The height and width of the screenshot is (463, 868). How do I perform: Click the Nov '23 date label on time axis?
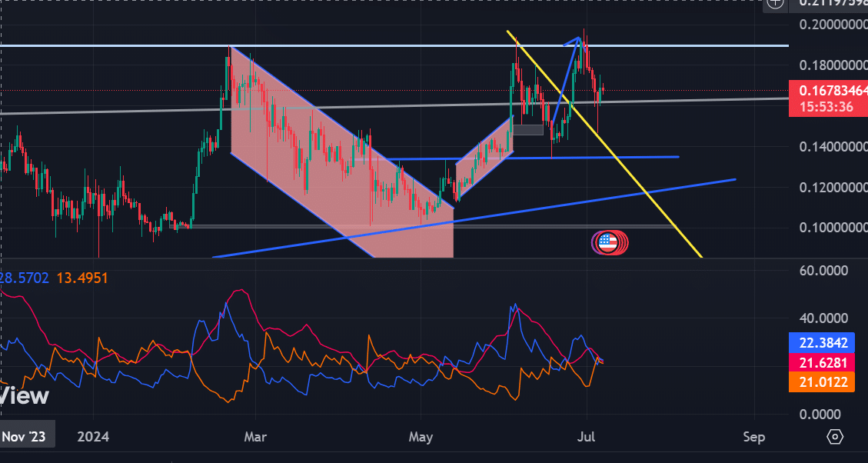click(x=23, y=437)
